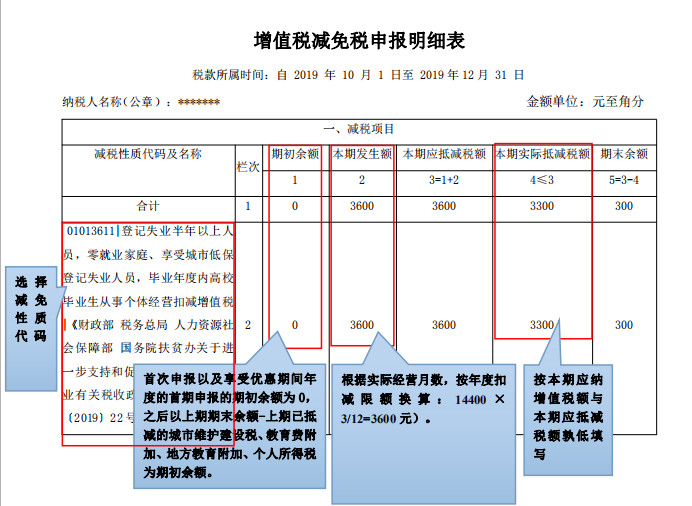
Task: Select the formula cell 3=1+2
Action: [x=444, y=180]
